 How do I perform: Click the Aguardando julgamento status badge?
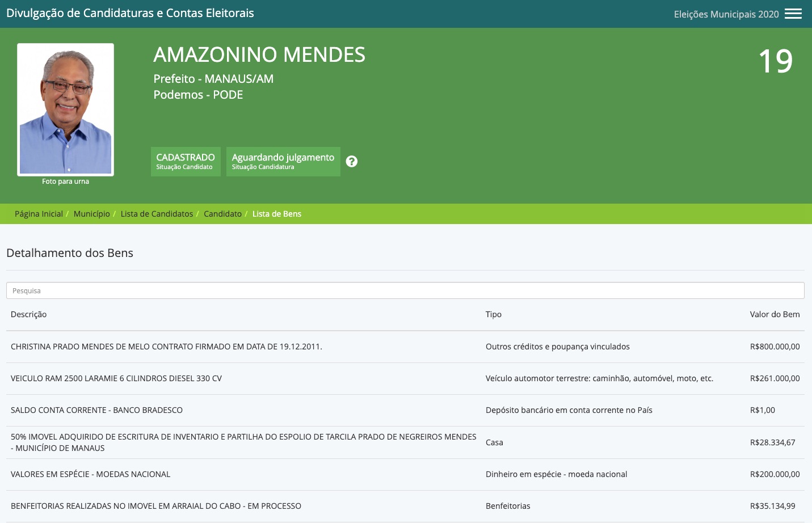283,162
